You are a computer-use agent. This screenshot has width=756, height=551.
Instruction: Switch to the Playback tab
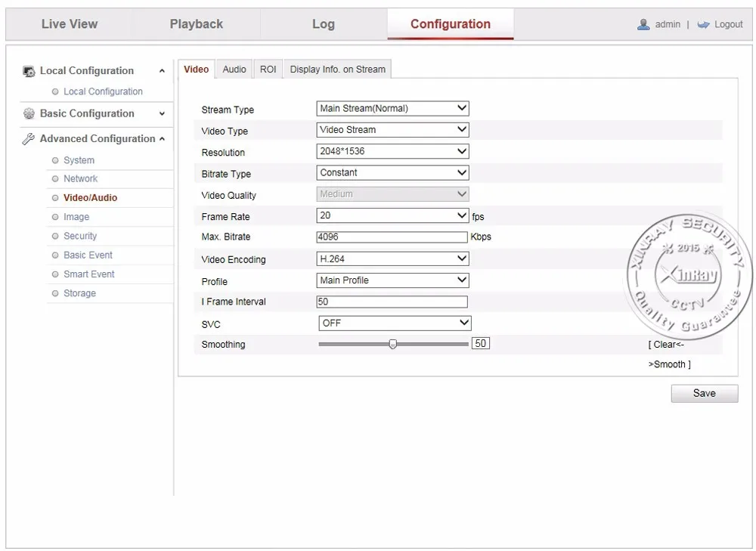point(197,24)
